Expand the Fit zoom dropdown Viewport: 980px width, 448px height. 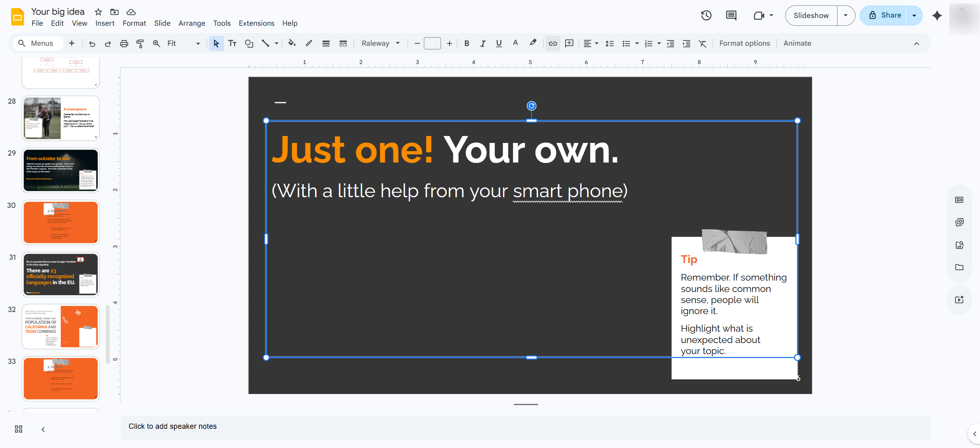[x=183, y=43]
